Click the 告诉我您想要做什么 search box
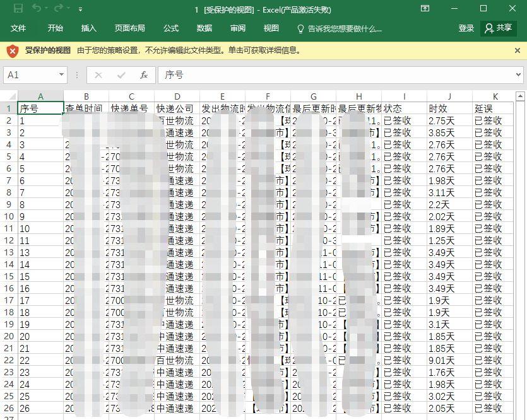Image resolution: width=527 pixels, height=420 pixels. point(340,29)
